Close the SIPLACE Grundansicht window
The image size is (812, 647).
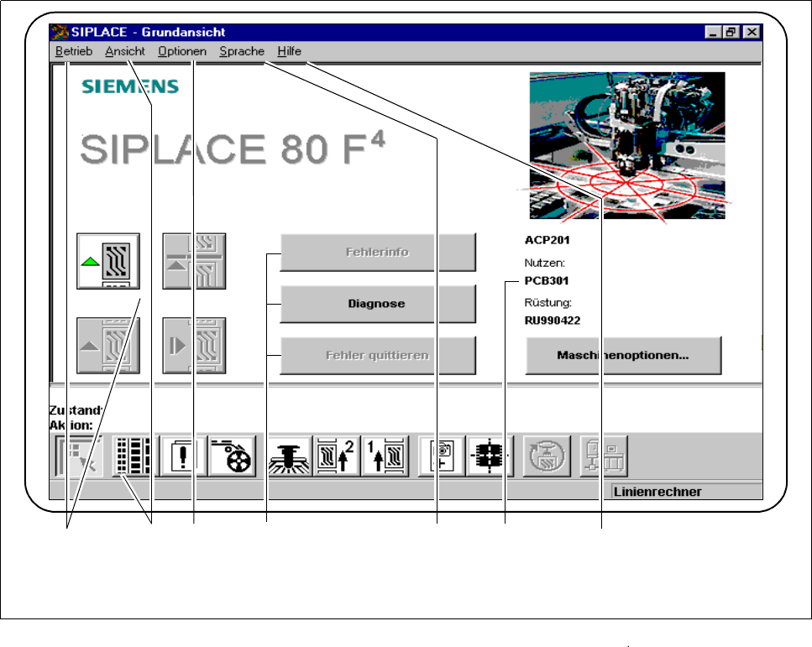(x=752, y=32)
